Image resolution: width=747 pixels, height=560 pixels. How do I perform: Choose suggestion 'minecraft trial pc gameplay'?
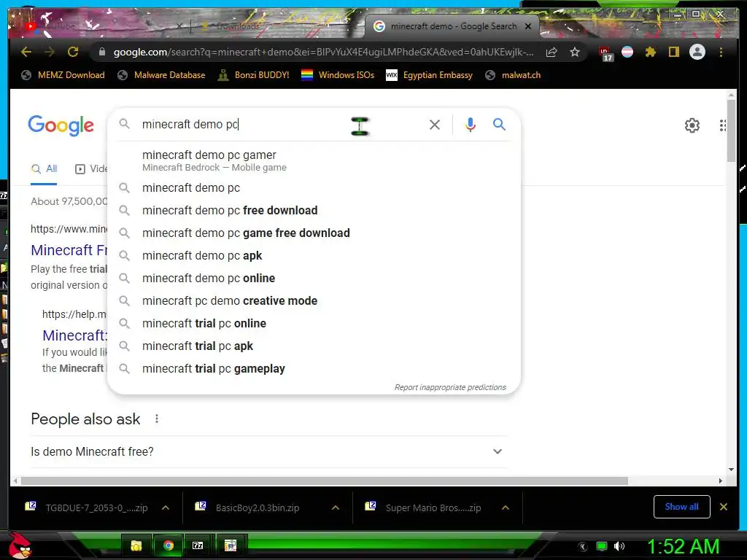tap(314, 368)
